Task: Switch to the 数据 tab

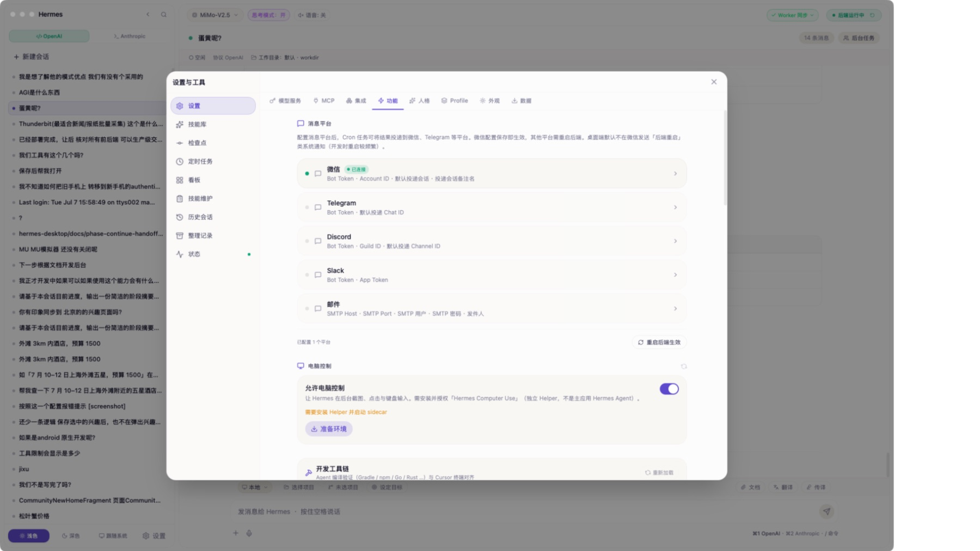Action: (x=522, y=101)
